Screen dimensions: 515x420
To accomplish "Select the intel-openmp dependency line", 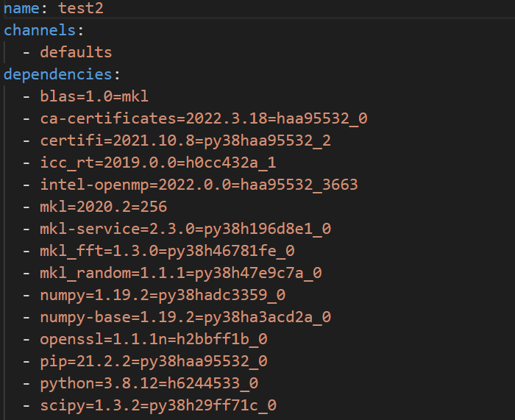I will pos(199,185).
